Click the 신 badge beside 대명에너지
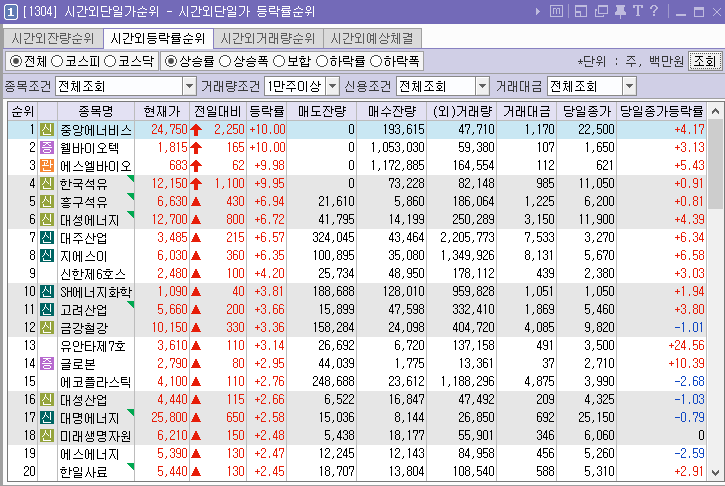The width and height of the screenshot is (725, 486). 47,418
